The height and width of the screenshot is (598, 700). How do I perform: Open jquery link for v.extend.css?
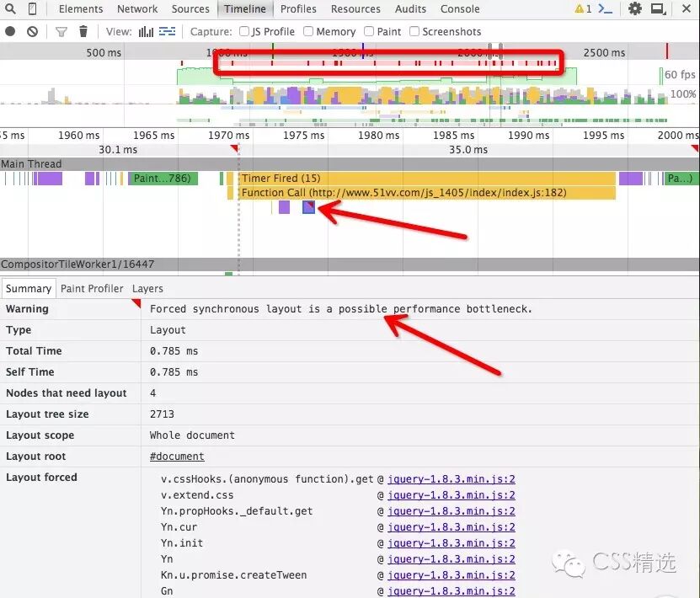(x=451, y=495)
